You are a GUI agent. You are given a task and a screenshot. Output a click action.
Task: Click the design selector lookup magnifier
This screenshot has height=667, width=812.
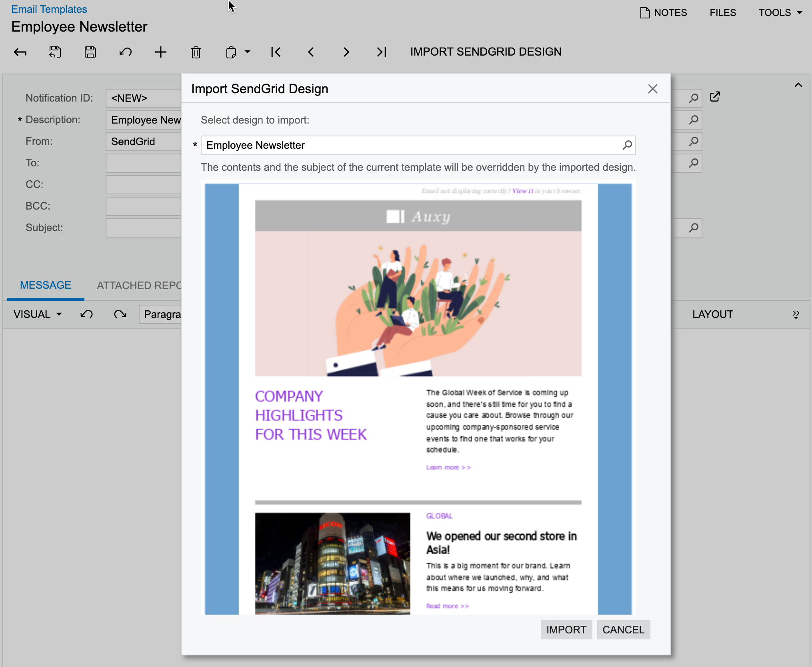(627, 145)
